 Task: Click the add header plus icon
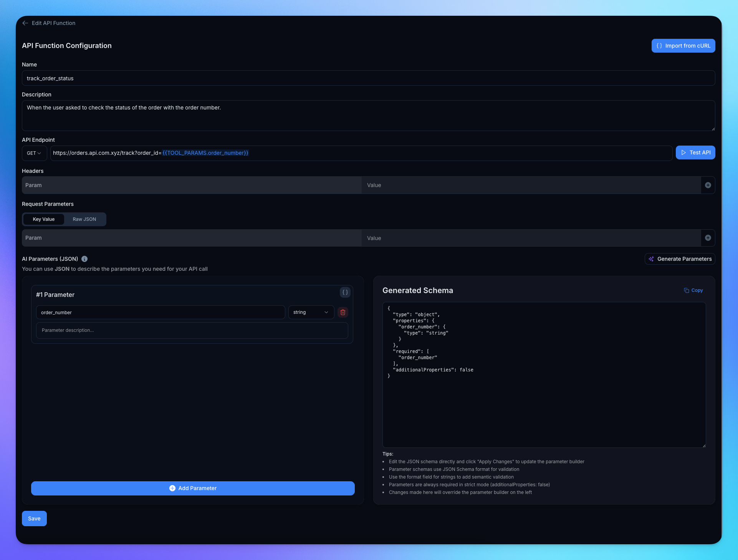click(708, 185)
